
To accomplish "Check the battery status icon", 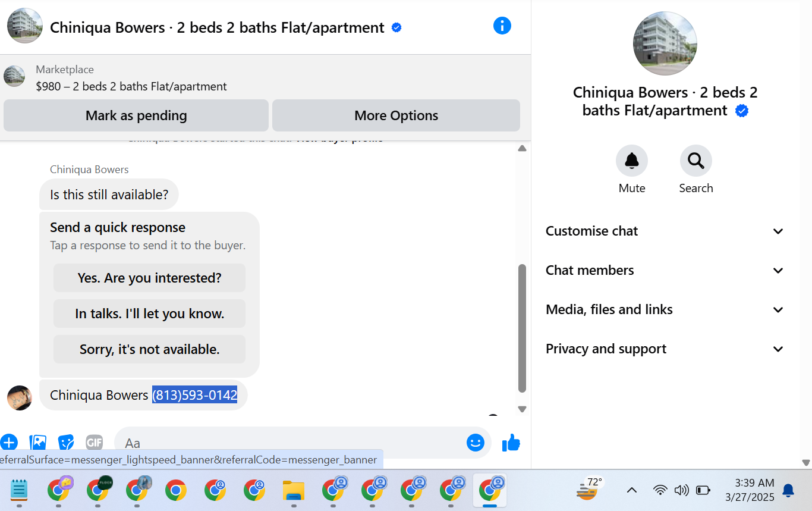I will click(x=703, y=490).
